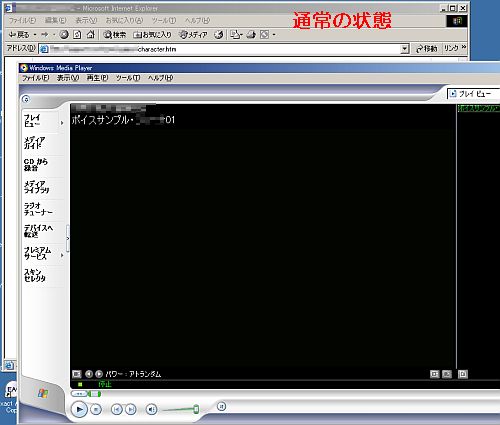Image resolution: width=500 pixels, height=425 pixels.
Task: Stop playback in Windows Media Player
Action: click(96, 409)
